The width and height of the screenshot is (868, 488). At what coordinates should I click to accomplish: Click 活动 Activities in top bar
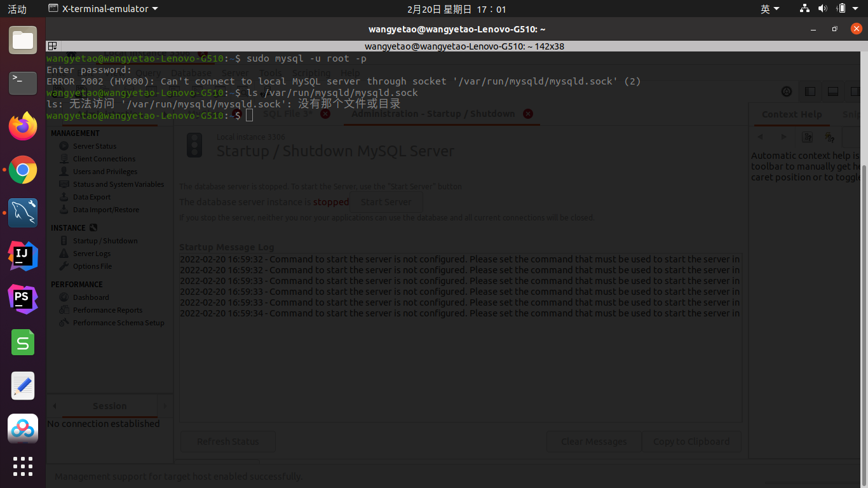[x=17, y=9]
